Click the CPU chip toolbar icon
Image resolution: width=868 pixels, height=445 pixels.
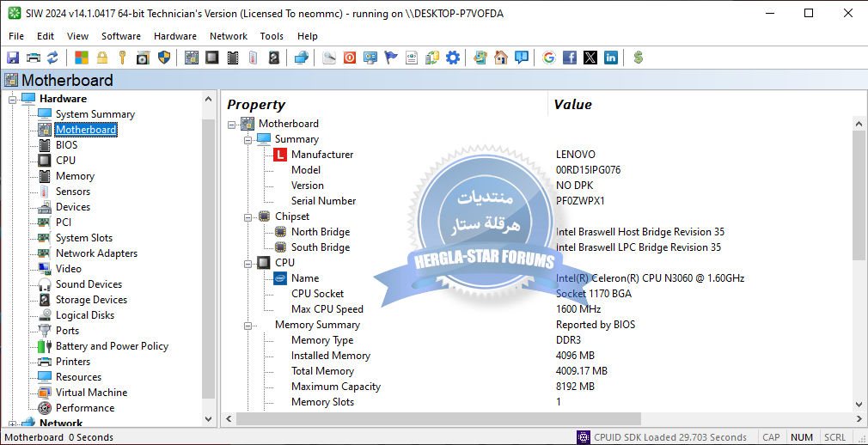coord(212,58)
